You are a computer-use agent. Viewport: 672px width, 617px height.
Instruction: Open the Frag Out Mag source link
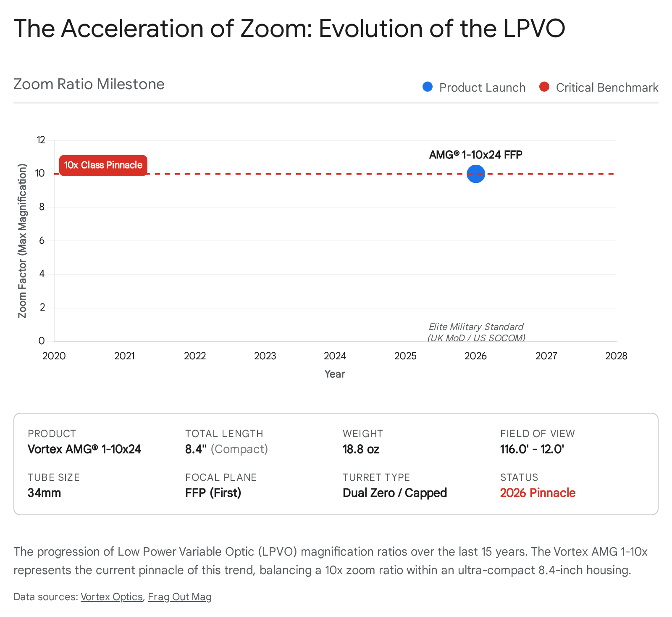coord(180,597)
